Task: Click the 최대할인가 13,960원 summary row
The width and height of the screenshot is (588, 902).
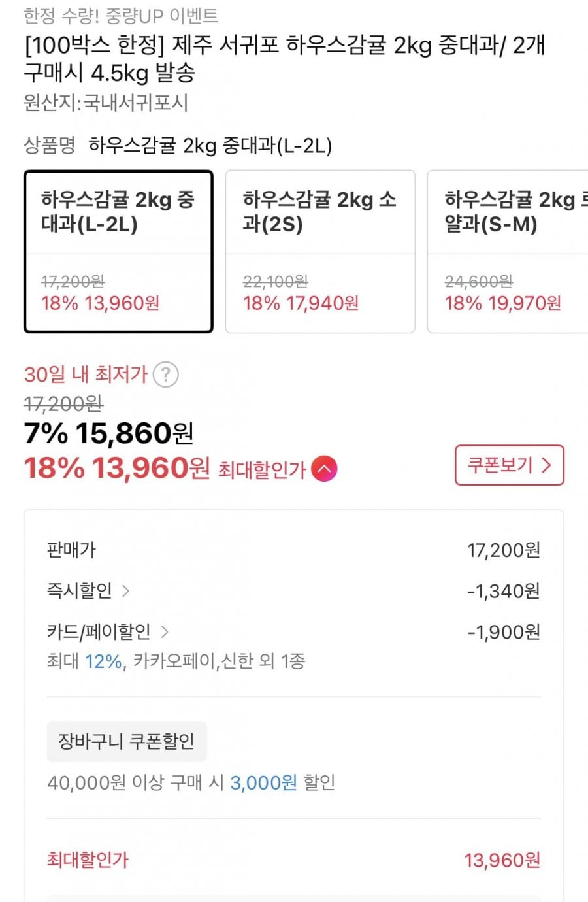Action: pyautogui.click(x=294, y=860)
